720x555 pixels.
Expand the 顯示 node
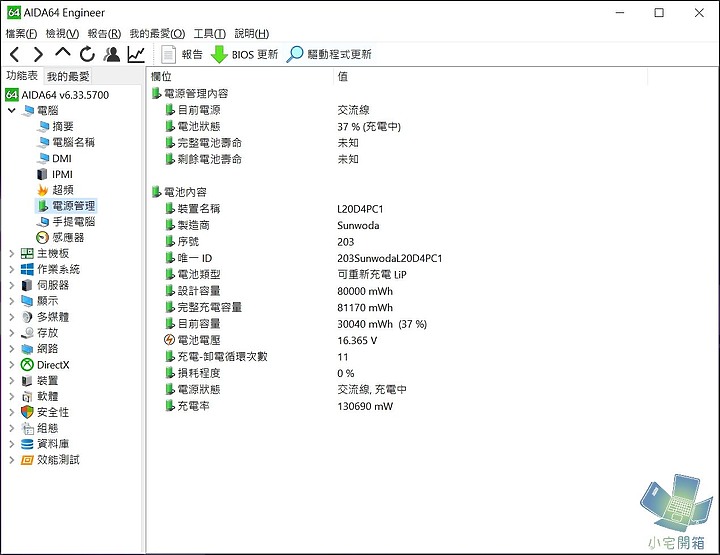[12, 301]
